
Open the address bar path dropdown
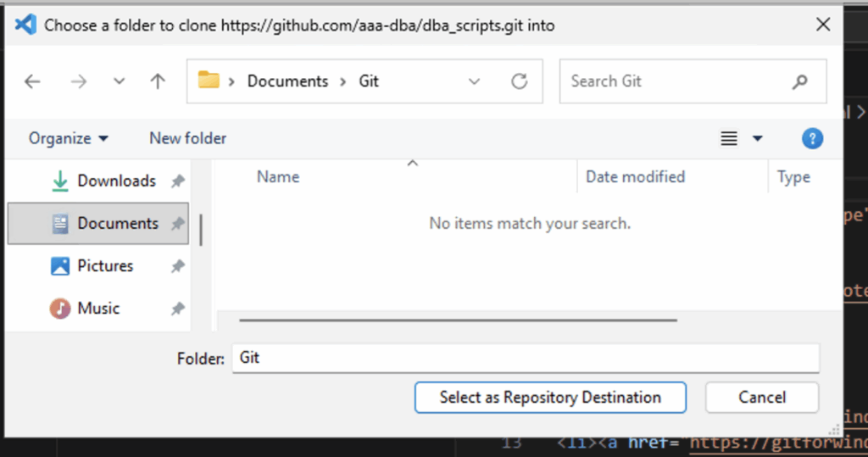tap(475, 81)
